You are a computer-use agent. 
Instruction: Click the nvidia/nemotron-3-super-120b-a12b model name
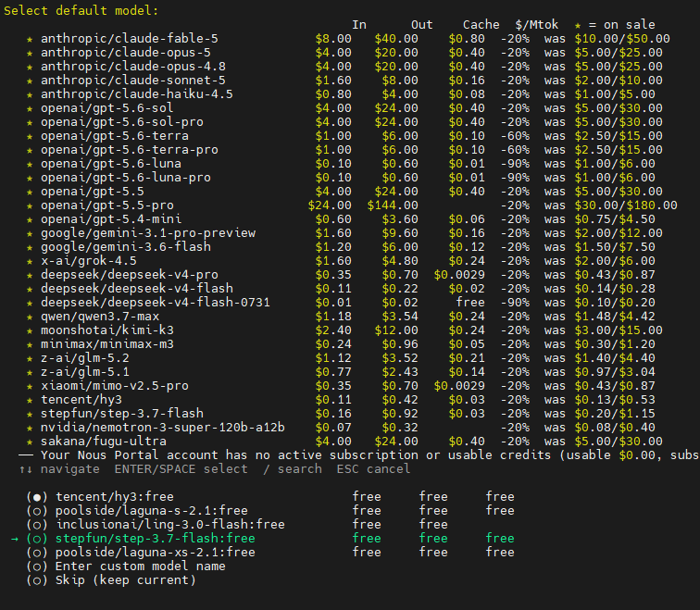163,428
